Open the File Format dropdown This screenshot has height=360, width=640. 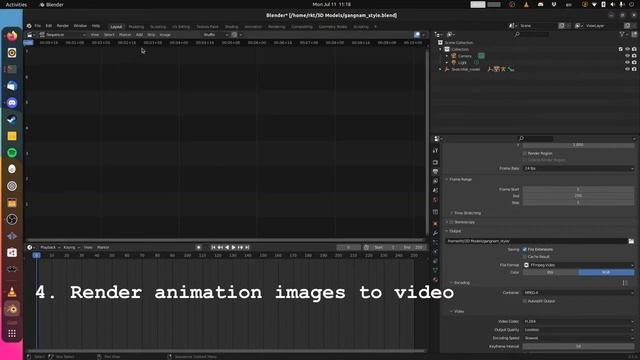pos(579,265)
